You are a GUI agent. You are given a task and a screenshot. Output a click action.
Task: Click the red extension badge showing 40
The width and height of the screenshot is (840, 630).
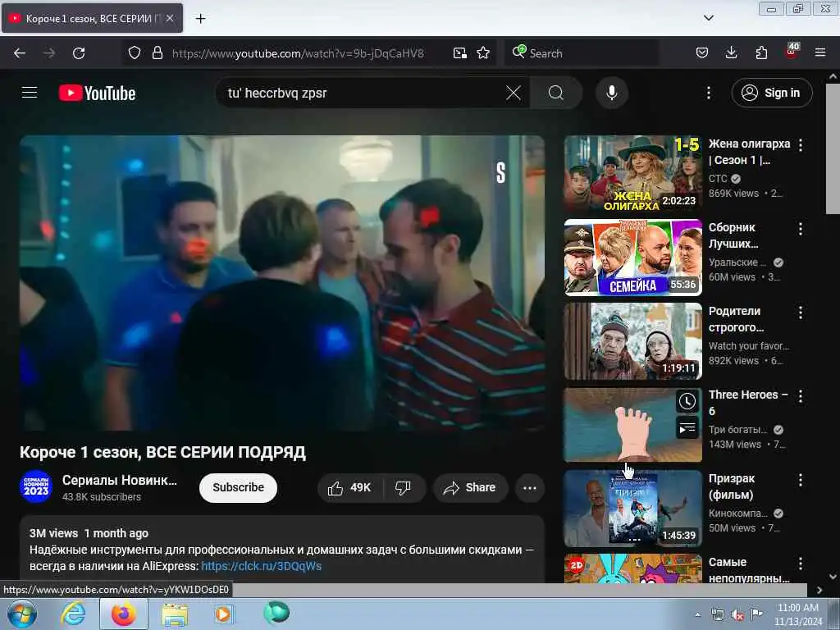pos(792,52)
